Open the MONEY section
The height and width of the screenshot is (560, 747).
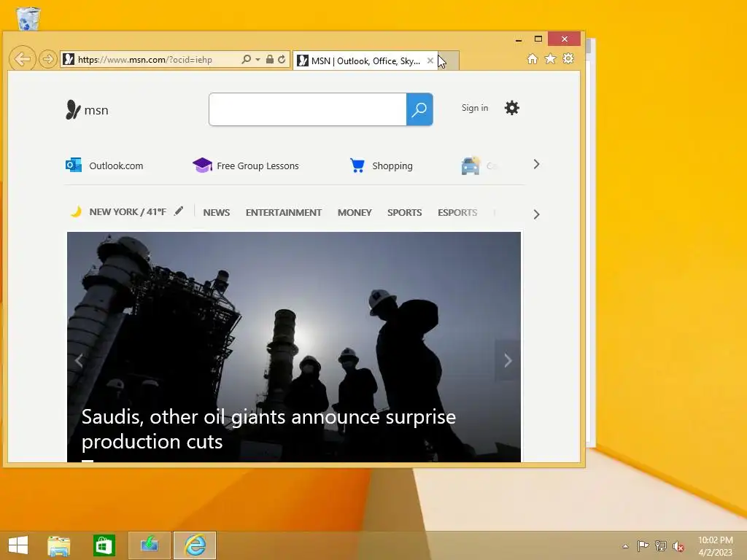(355, 212)
